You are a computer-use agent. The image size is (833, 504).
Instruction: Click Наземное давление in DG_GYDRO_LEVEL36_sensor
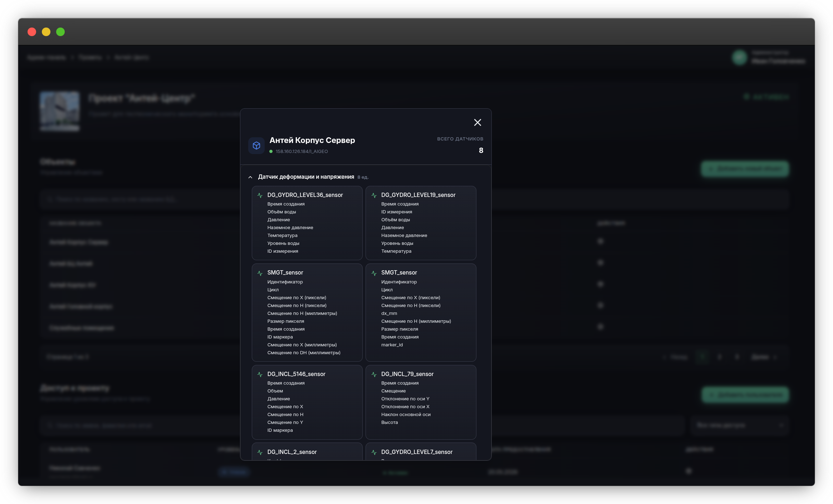coord(290,228)
